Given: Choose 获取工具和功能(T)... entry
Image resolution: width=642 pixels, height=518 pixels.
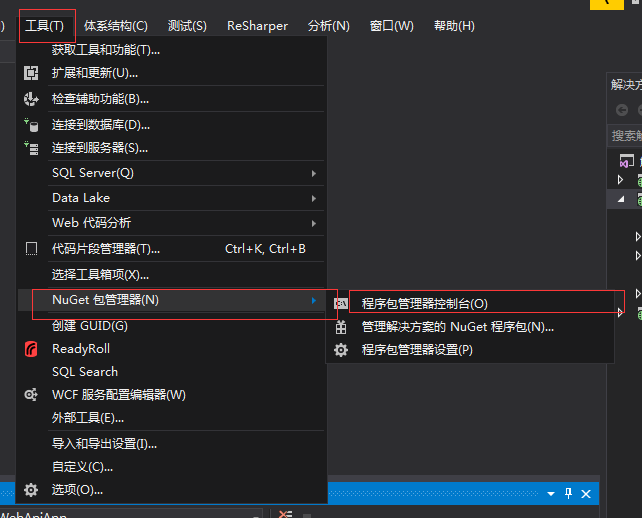Looking at the screenshot, I should click(106, 50).
